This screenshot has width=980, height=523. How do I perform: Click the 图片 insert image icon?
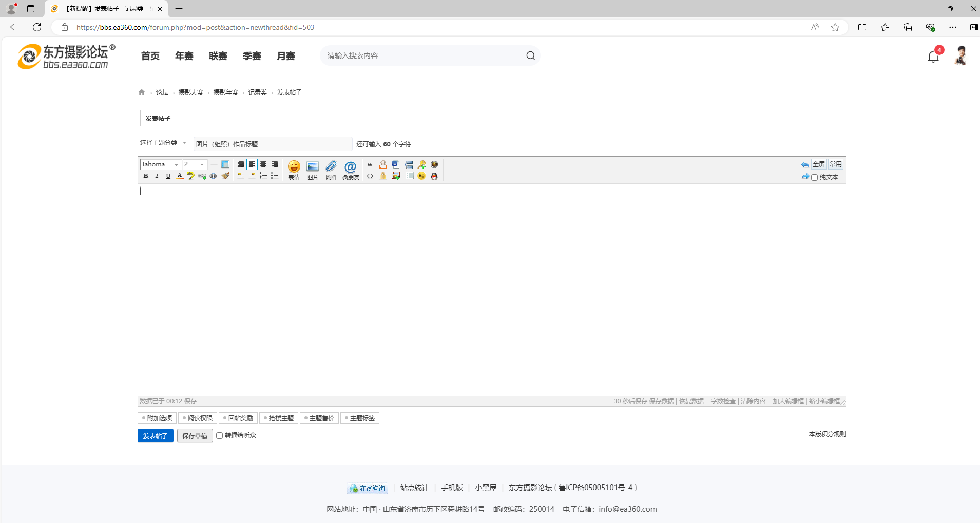(x=313, y=170)
